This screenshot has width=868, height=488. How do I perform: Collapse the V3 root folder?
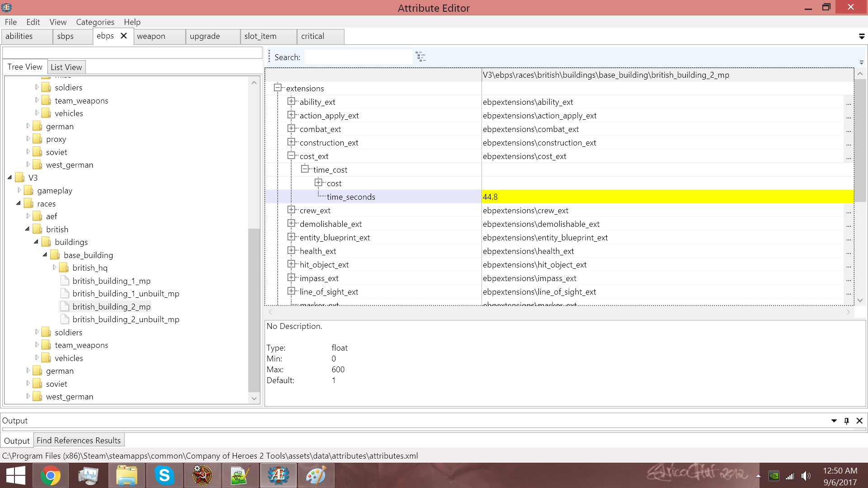click(x=10, y=178)
